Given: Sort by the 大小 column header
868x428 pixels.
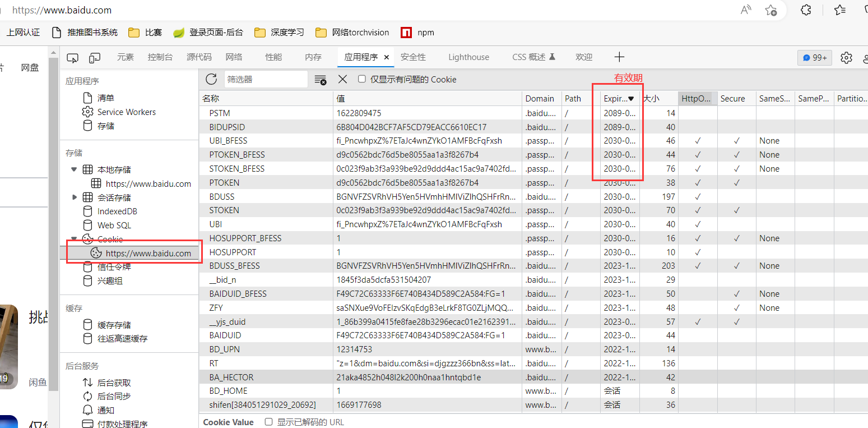Looking at the screenshot, I should (658, 98).
